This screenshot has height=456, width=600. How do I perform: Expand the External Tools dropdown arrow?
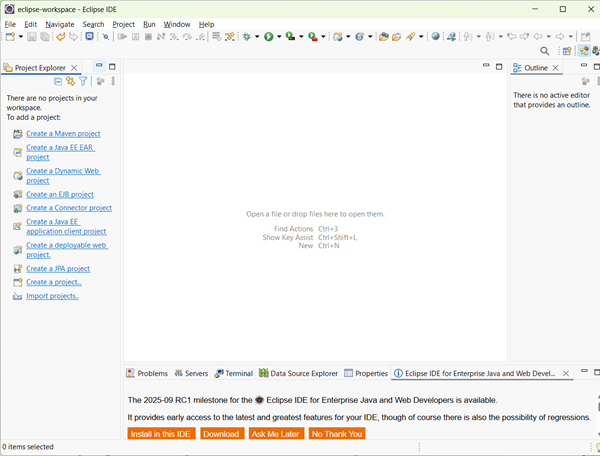tap(323, 37)
